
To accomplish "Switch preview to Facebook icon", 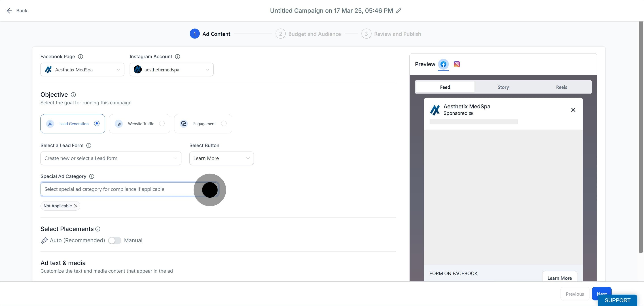I will click(x=443, y=64).
